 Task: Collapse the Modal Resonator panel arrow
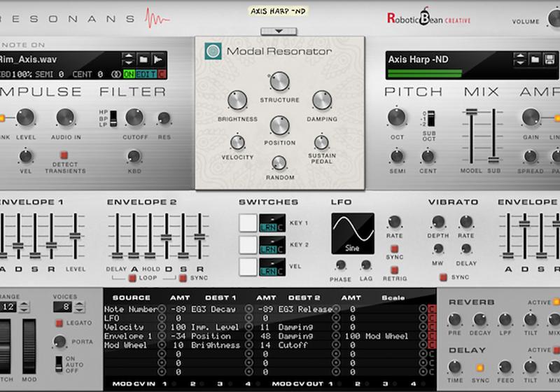pos(280,31)
